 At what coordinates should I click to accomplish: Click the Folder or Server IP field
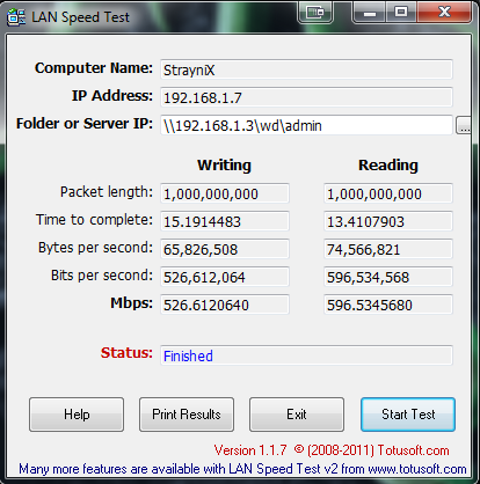coord(306,125)
